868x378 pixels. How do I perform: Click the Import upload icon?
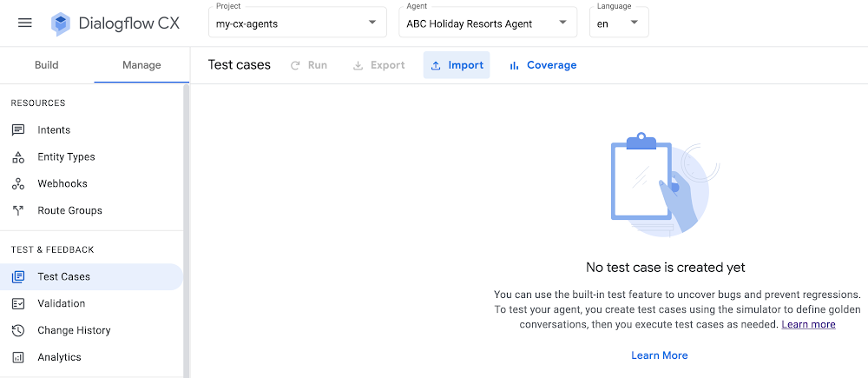436,65
